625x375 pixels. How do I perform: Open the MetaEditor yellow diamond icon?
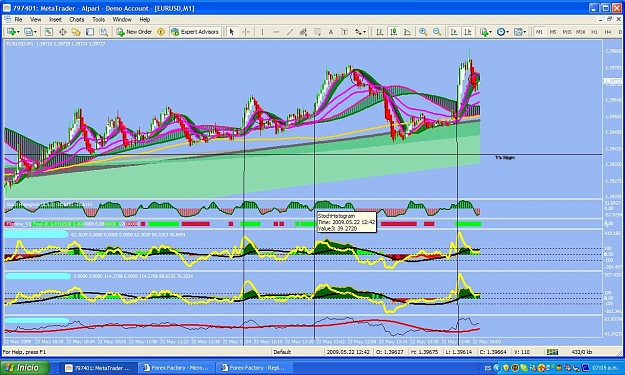point(161,32)
